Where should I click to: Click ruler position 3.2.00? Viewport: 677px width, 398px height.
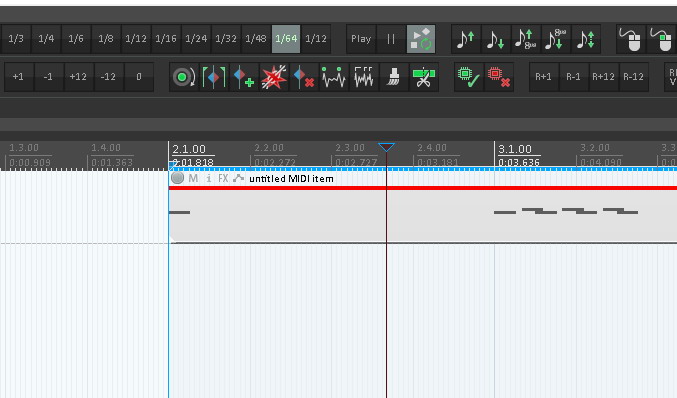[595, 148]
